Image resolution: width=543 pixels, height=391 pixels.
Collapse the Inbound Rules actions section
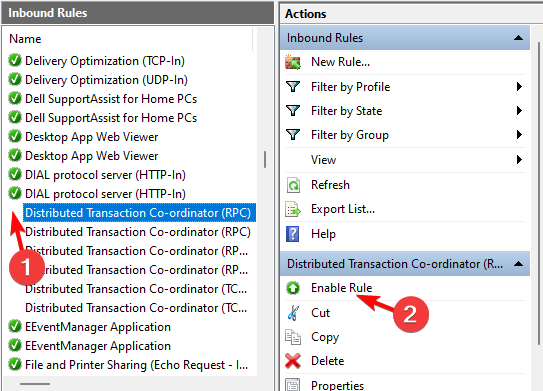(518, 38)
